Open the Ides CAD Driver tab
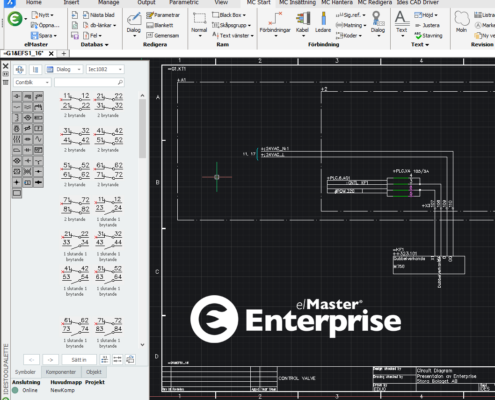Image resolution: width=495 pixels, height=400 pixels. tap(418, 2)
